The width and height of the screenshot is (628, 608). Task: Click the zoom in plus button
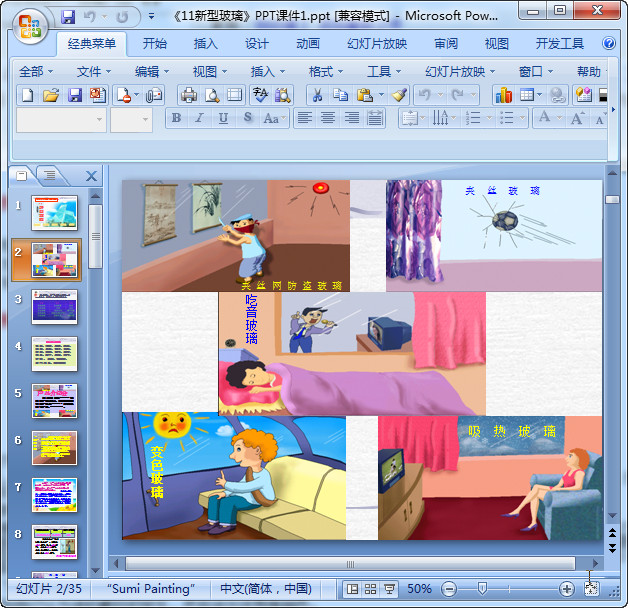tap(567, 589)
